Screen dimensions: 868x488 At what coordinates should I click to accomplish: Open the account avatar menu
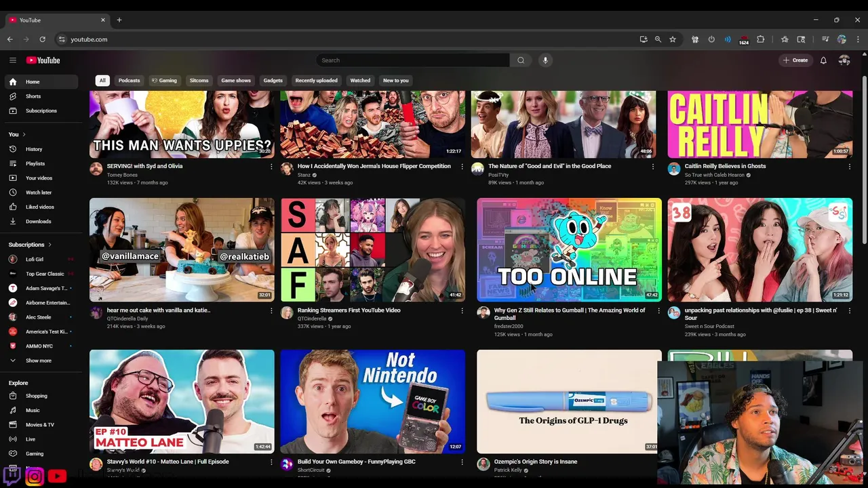click(x=844, y=60)
